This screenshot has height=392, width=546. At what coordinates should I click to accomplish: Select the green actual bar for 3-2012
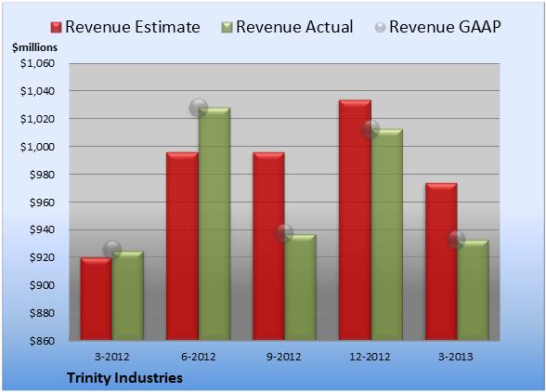(128, 295)
